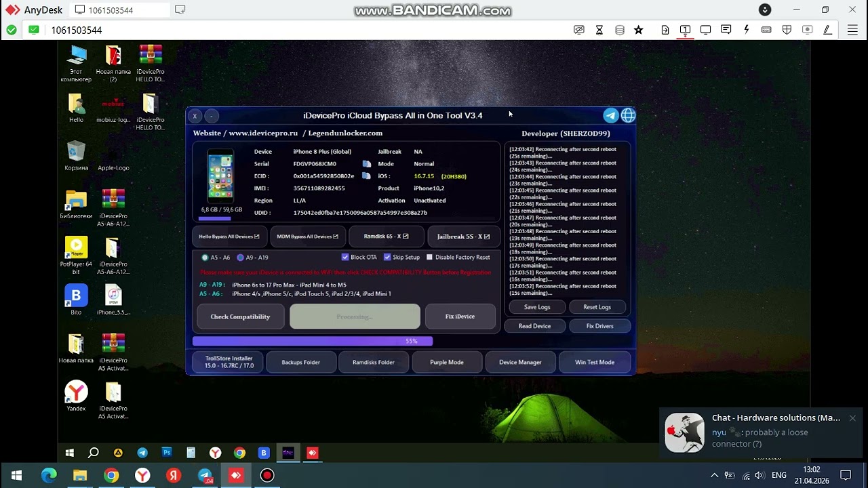This screenshot has height=488, width=868.
Task: Open AnyDesk file transfer icon
Action: click(665, 30)
